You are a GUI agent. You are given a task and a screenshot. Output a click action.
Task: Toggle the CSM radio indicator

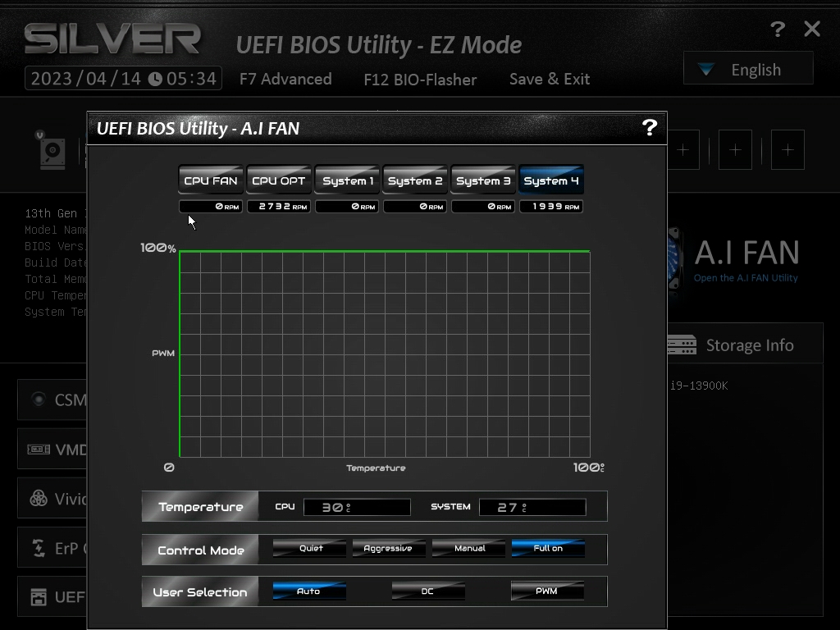pos(39,399)
